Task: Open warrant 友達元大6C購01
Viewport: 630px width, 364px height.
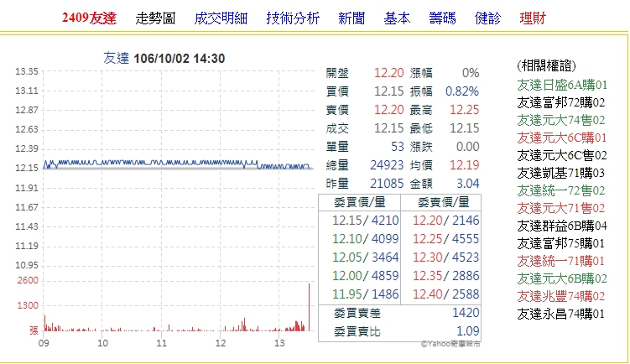Action: pos(561,137)
